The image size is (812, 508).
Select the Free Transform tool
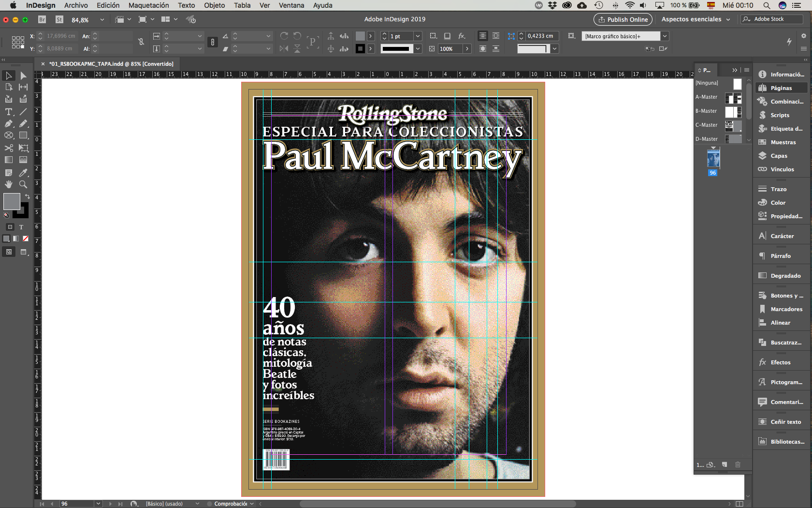point(23,148)
